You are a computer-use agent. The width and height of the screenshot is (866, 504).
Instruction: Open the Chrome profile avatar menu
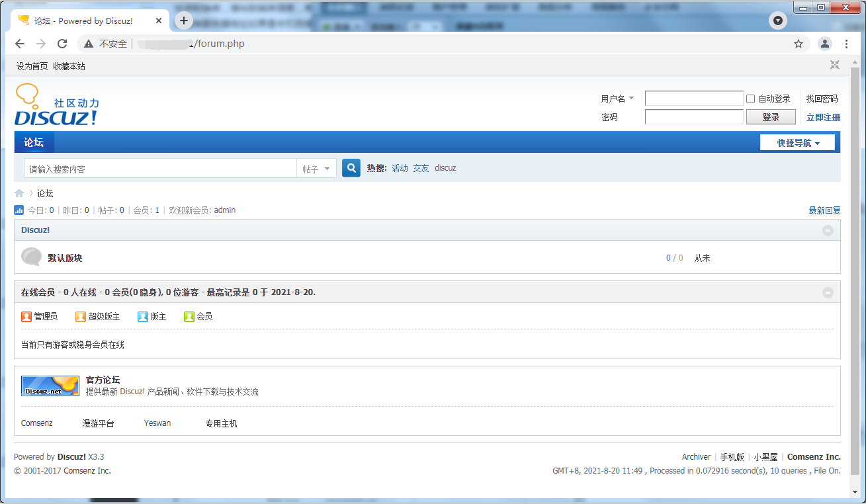click(824, 44)
